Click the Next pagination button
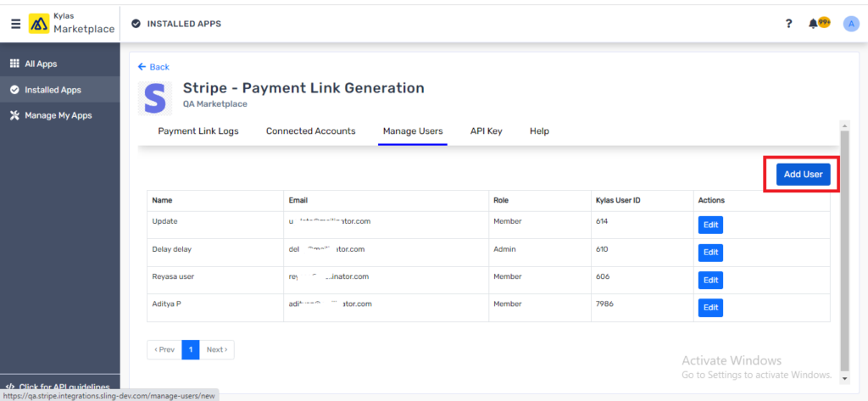The image size is (868, 401). pos(217,349)
